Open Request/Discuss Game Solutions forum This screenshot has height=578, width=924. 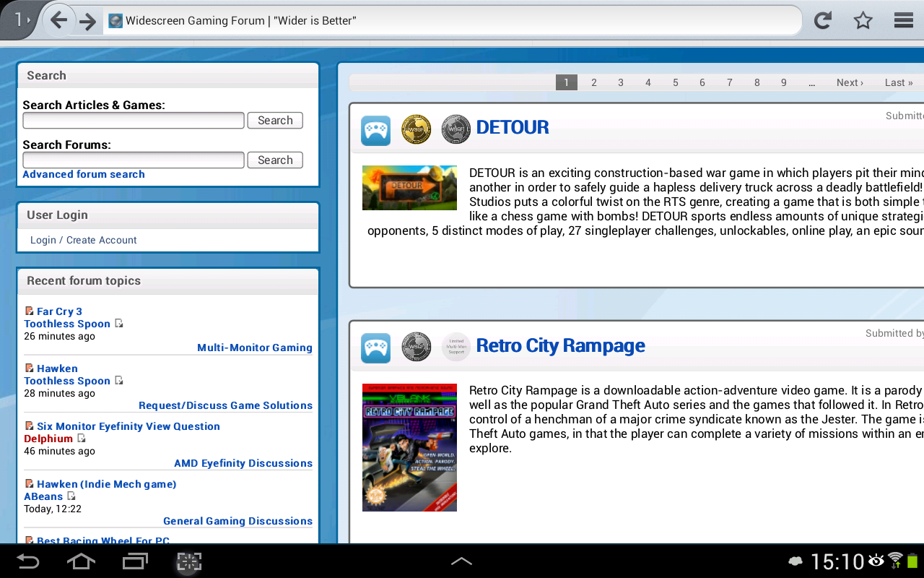[x=225, y=405]
